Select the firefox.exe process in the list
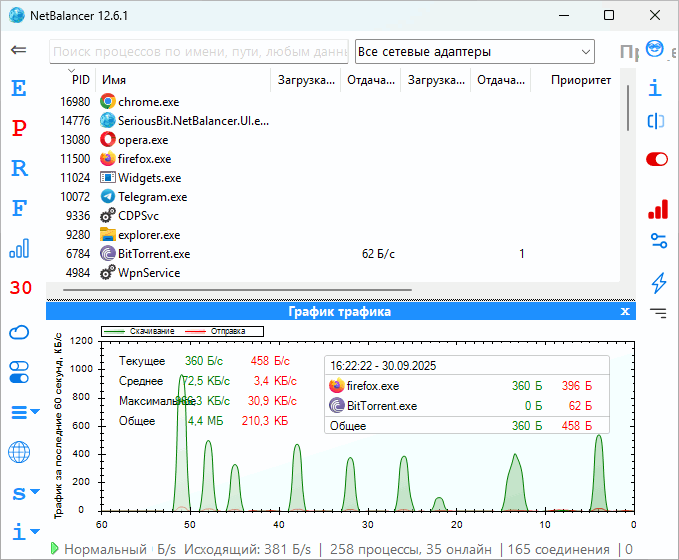 pos(333,159)
